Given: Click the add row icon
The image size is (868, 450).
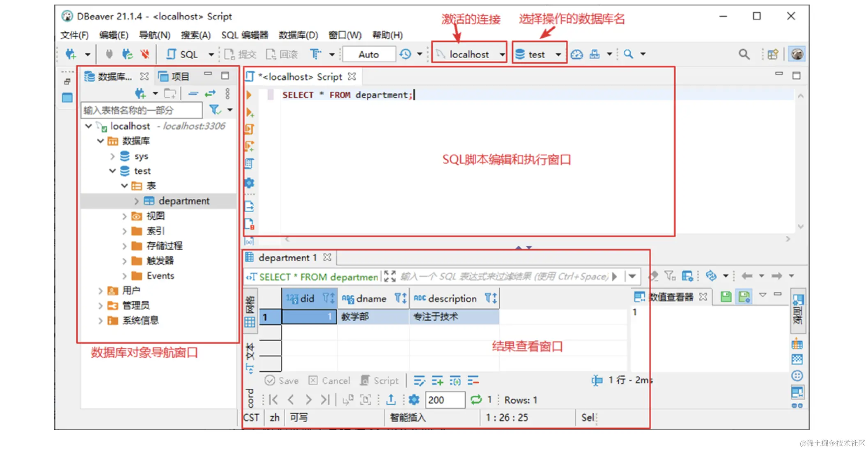Looking at the screenshot, I should (437, 381).
